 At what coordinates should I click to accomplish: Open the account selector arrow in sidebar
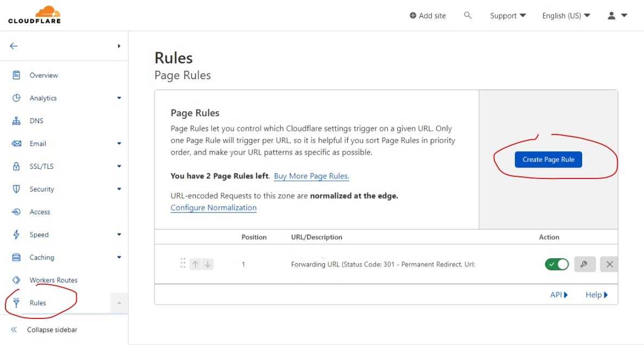click(x=119, y=46)
